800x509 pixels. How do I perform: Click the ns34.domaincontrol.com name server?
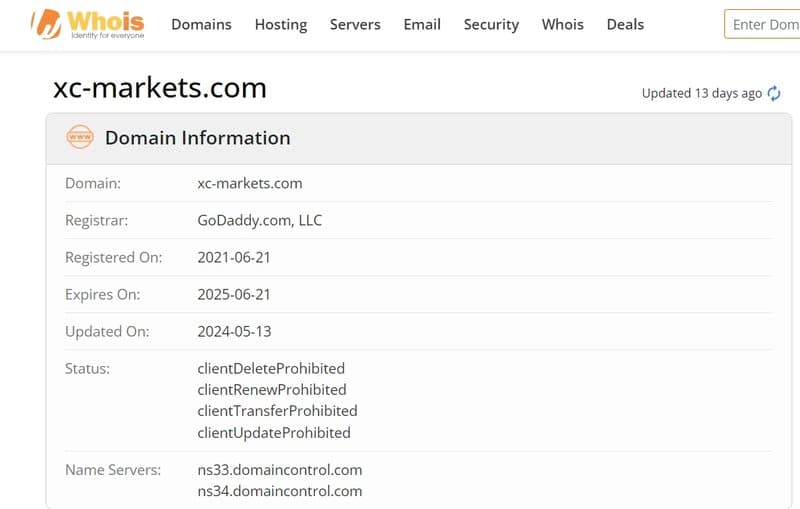coord(280,491)
